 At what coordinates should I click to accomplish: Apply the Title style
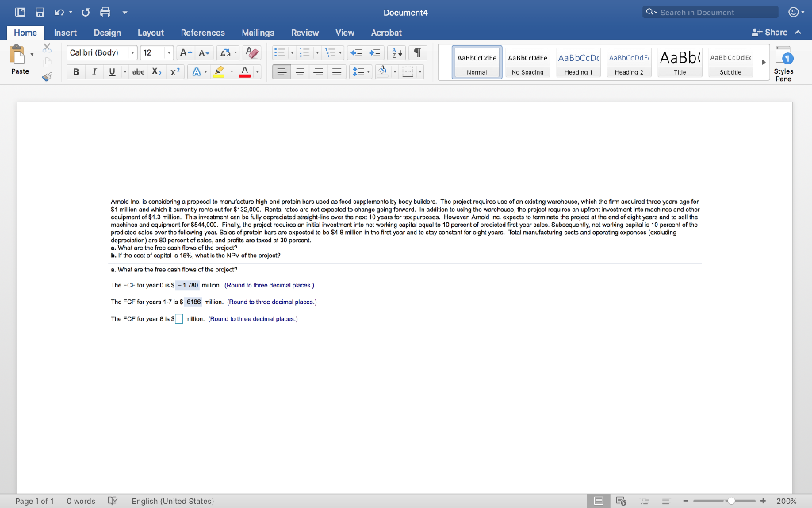point(680,62)
